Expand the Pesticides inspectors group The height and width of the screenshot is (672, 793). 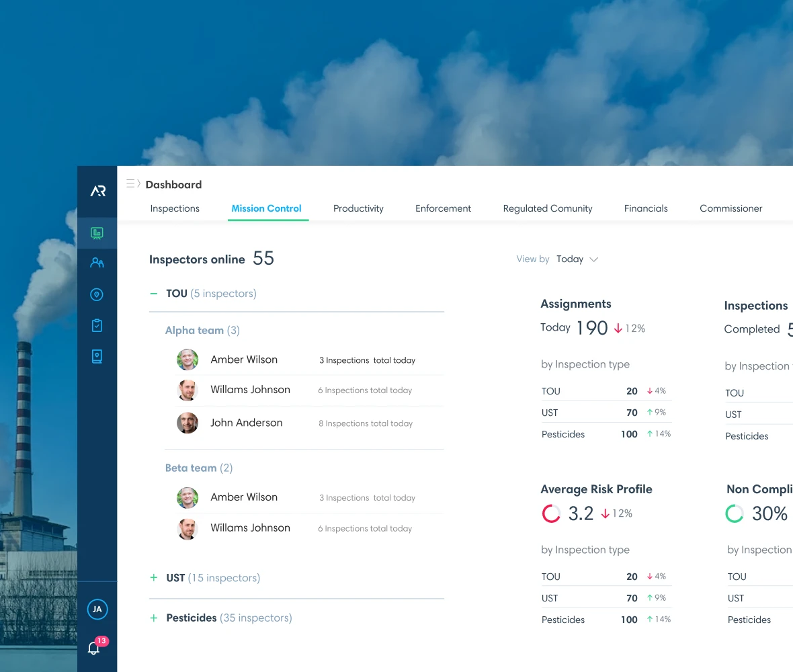point(154,618)
